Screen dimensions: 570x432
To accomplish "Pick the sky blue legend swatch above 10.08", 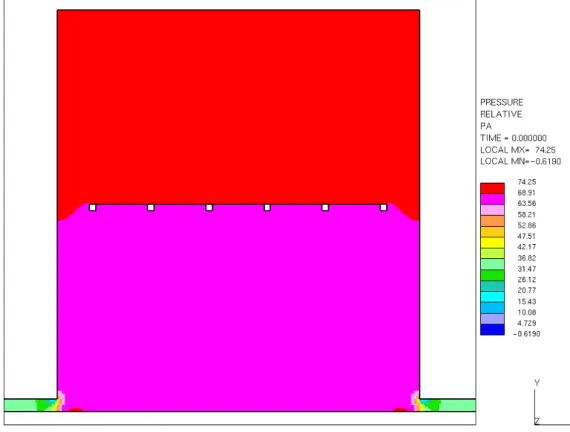I will point(492,308).
